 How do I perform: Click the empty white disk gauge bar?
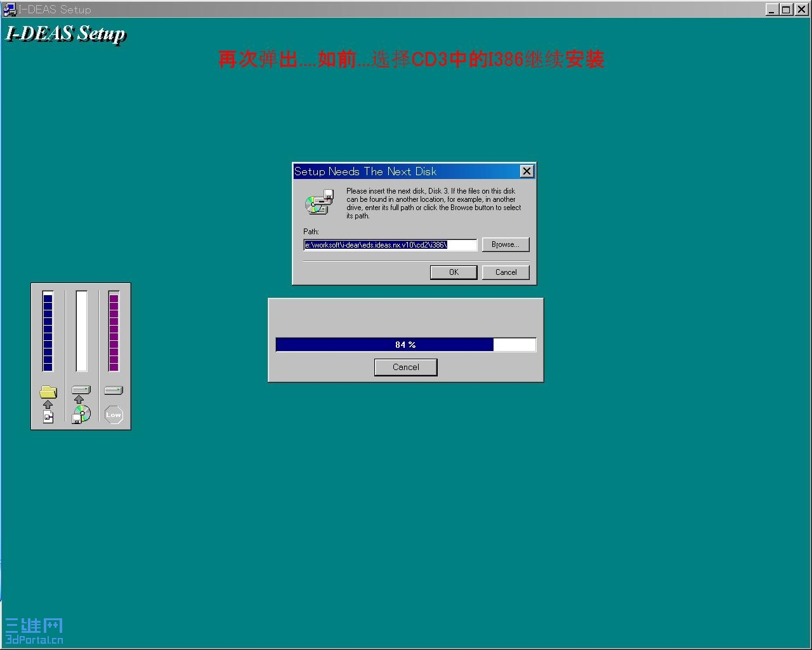click(81, 331)
